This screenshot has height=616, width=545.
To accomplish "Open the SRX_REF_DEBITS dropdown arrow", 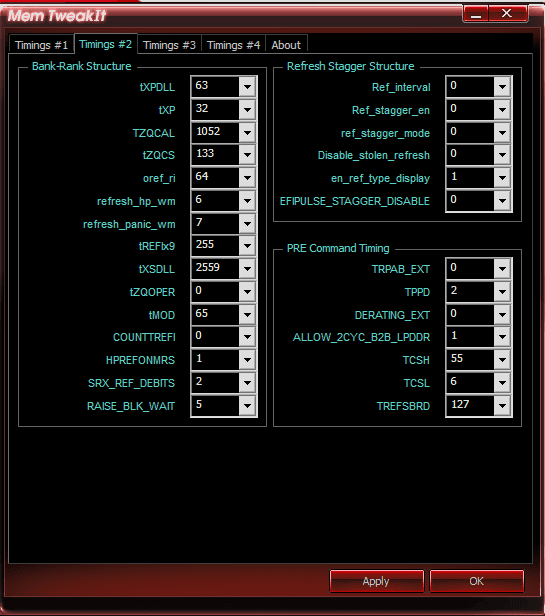I will (247, 383).
